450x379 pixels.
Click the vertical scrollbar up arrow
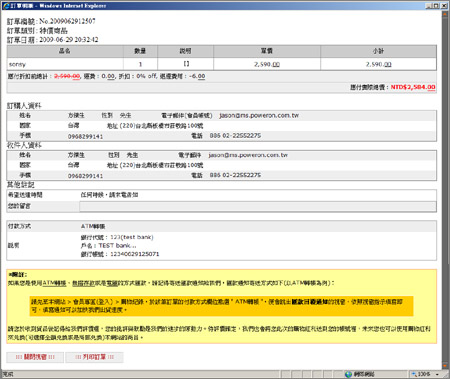[445, 14]
